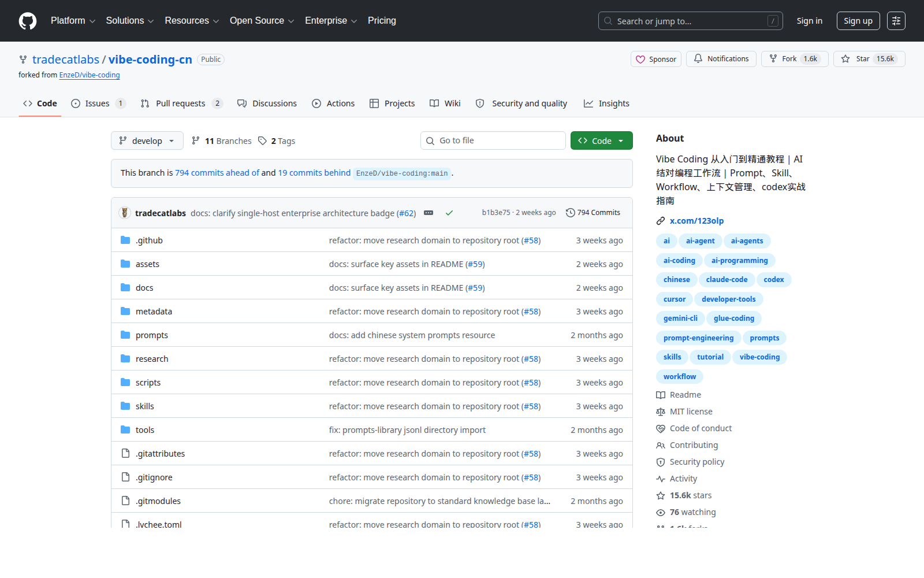The image size is (924, 578).
Task: Open the x.com/123olp link
Action: pos(696,221)
